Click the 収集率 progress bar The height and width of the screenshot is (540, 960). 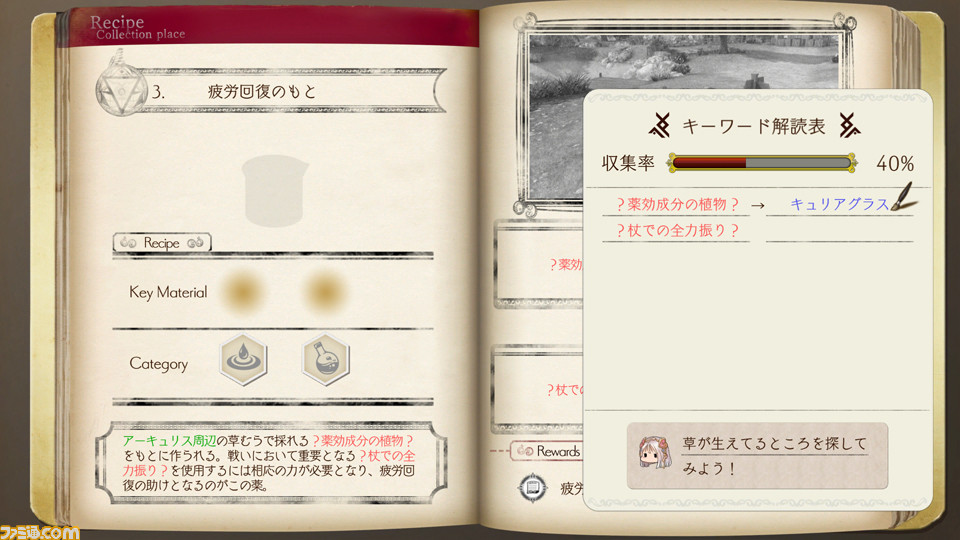(x=762, y=163)
